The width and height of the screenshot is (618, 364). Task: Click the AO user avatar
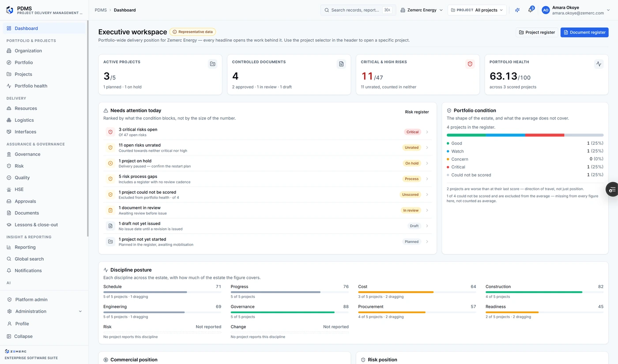click(546, 10)
